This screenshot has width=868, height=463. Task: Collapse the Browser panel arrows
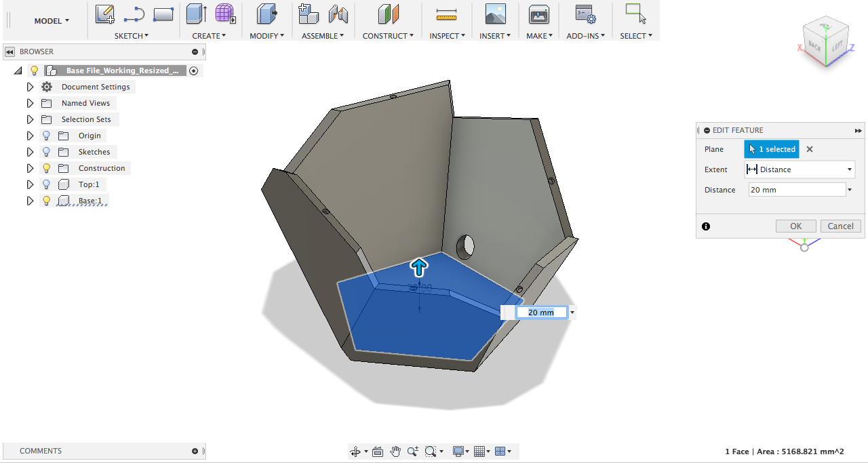pos(9,52)
